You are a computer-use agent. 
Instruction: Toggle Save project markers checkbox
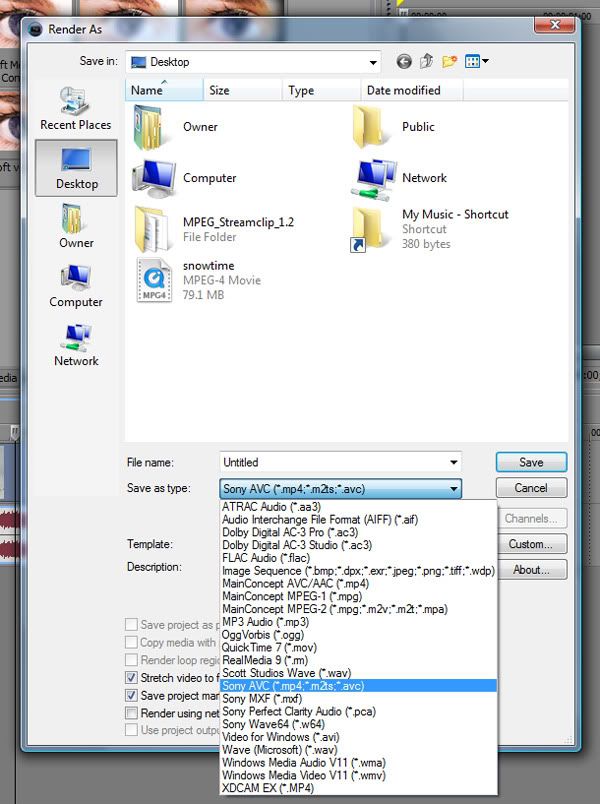tap(132, 695)
